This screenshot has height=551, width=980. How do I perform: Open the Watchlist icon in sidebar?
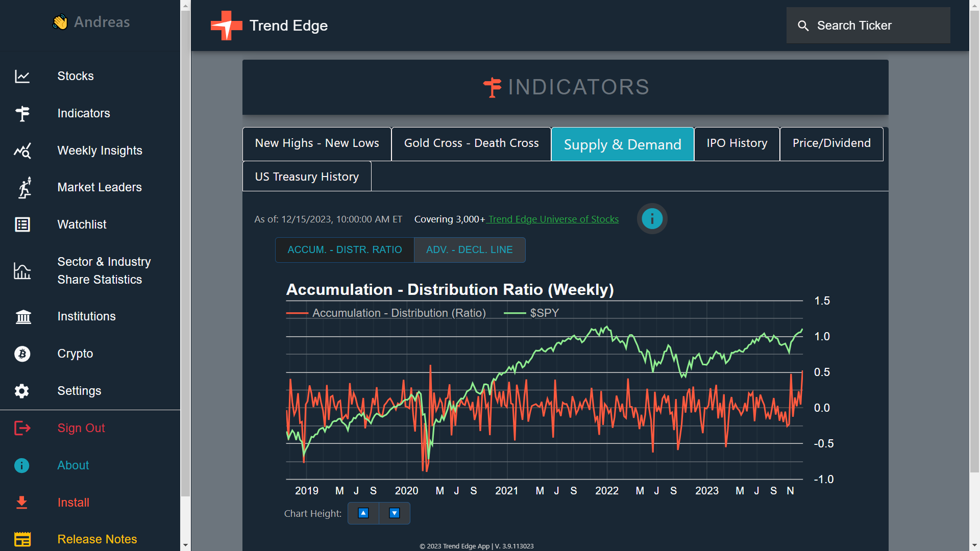pyautogui.click(x=22, y=224)
